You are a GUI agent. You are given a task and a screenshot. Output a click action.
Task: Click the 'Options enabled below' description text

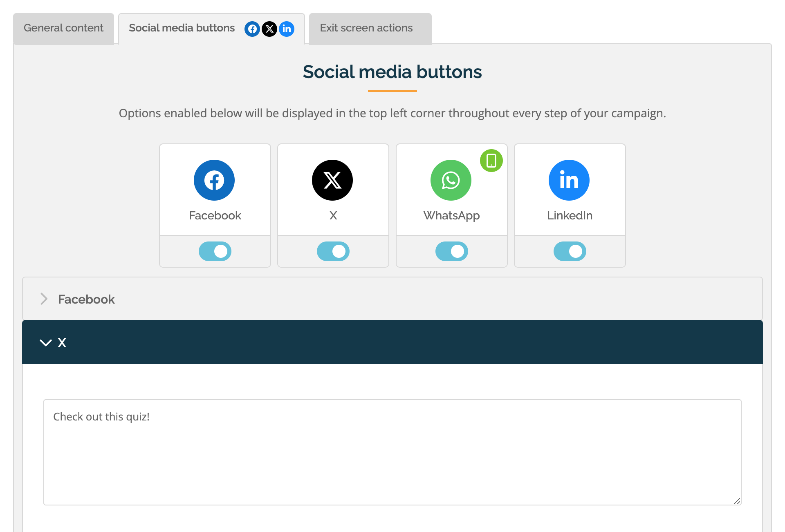(392, 113)
